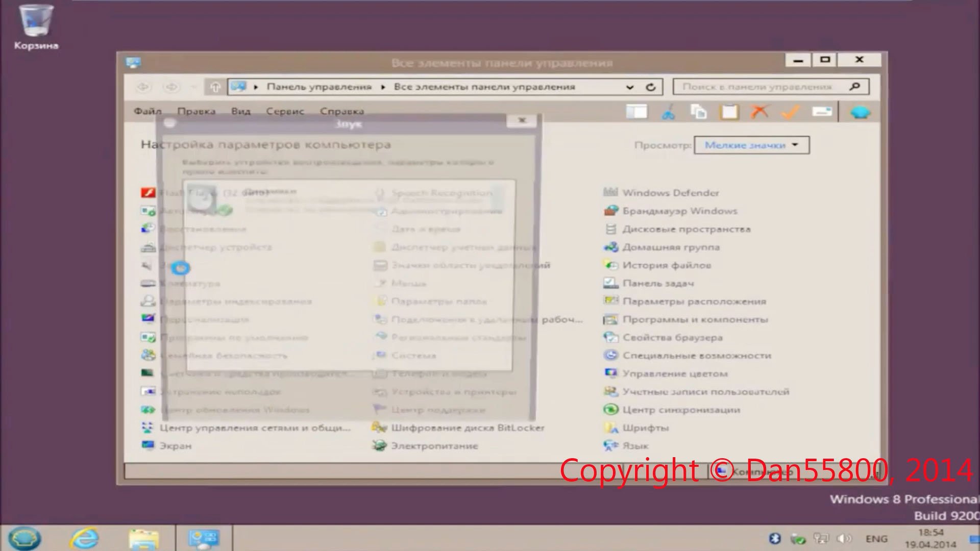Open the Сервис menu
This screenshot has height=551, width=980.
click(x=285, y=111)
